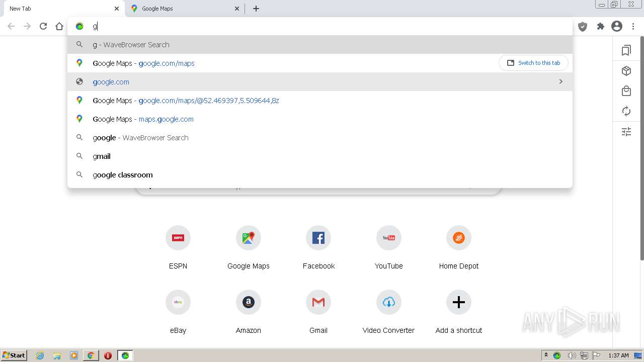644x362 pixels.
Task: Reload the page with the refresh icon
Action: tap(43, 26)
